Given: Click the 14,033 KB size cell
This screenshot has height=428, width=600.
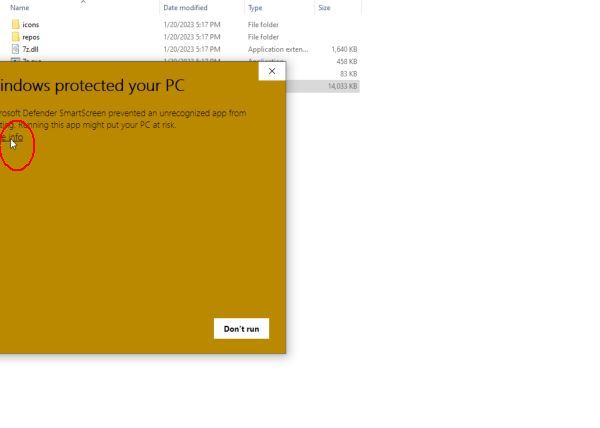Looking at the screenshot, I should pos(342,86).
